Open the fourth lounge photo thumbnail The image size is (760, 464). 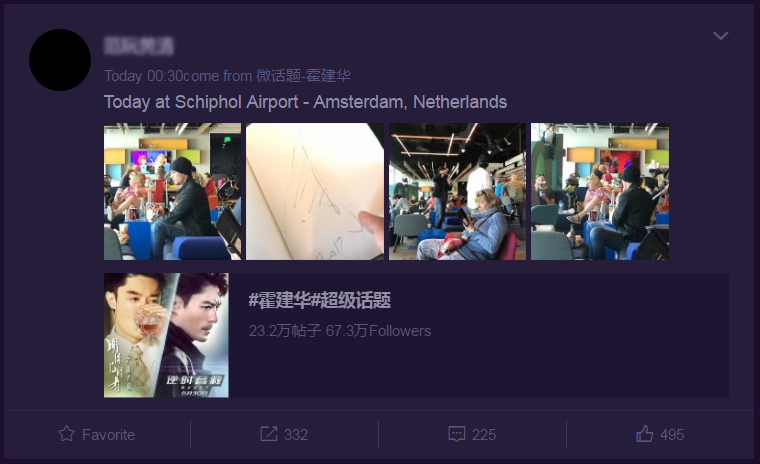(600, 192)
